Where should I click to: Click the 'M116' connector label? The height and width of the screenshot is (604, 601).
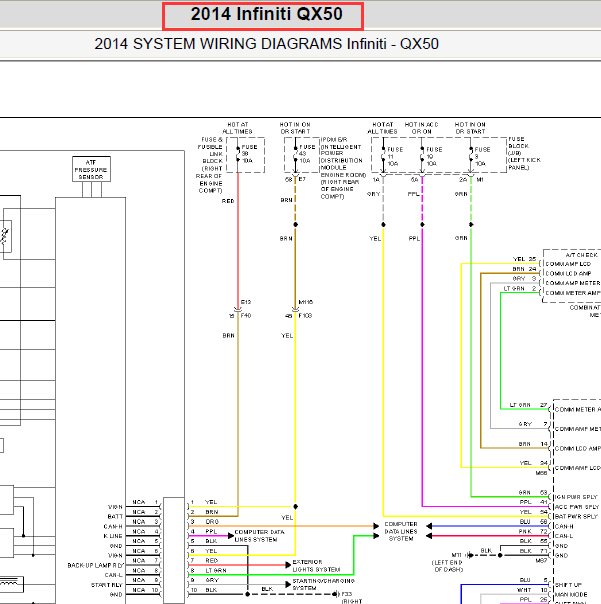tap(306, 302)
